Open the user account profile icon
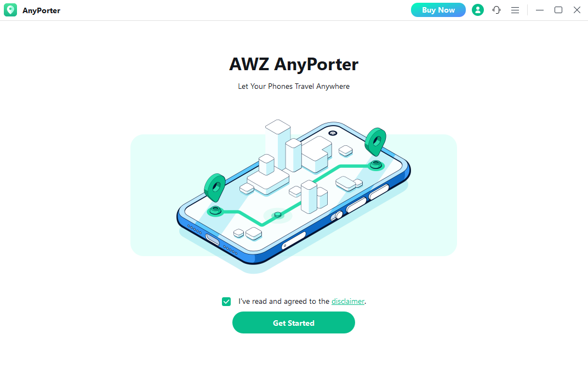The image size is (588, 368). tap(477, 10)
